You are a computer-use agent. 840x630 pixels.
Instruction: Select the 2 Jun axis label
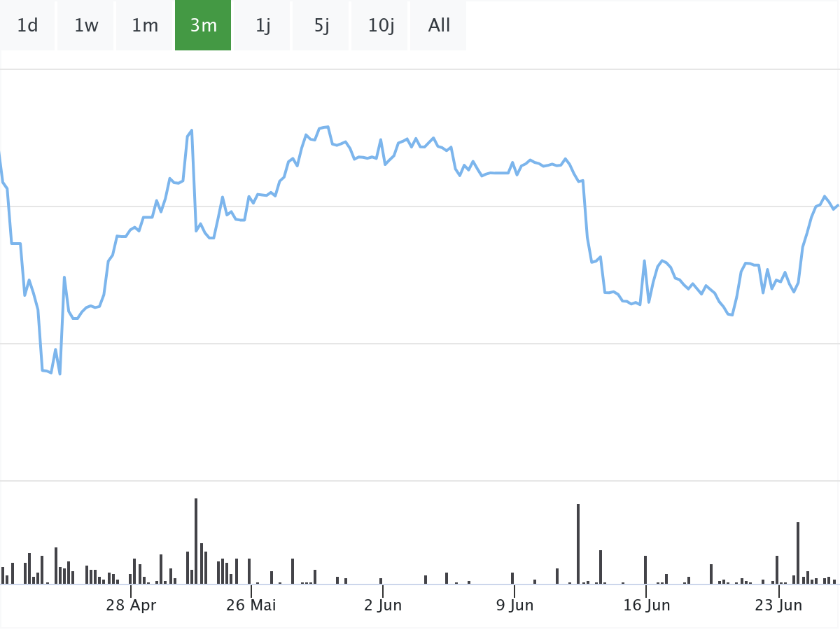pos(383,605)
